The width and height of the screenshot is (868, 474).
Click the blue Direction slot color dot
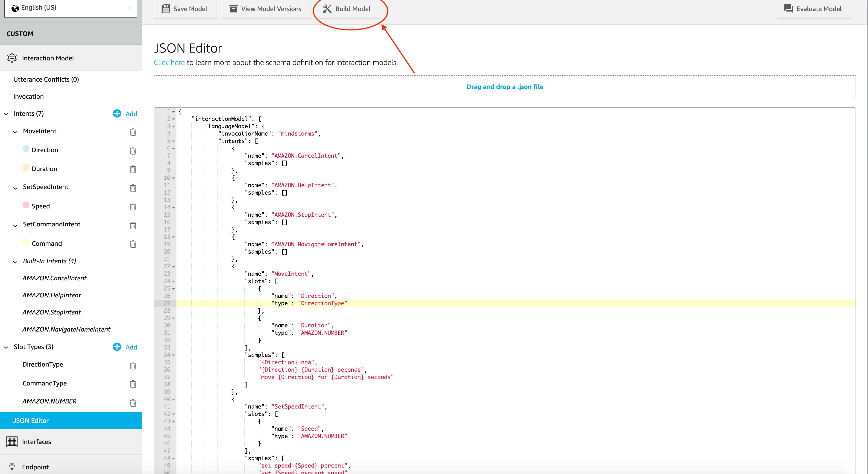26,149
